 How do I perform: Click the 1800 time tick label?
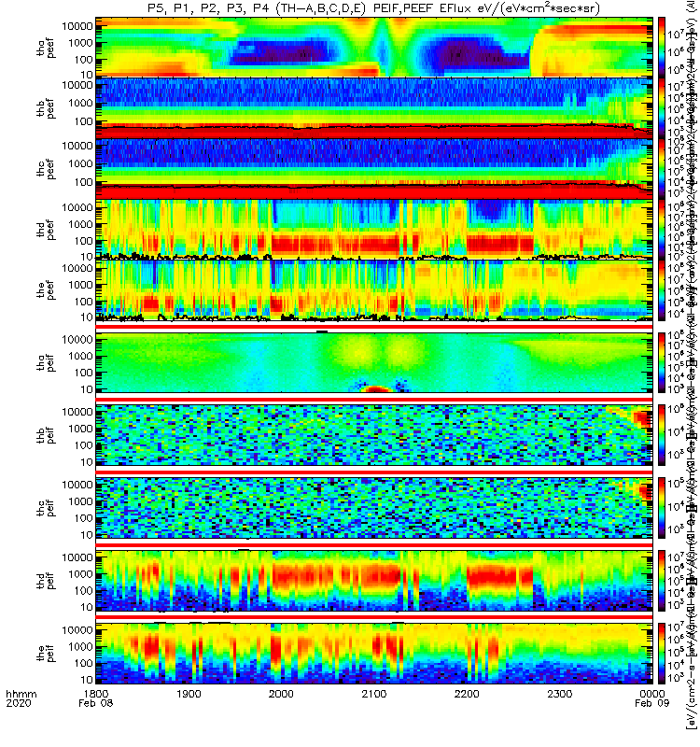[96, 694]
